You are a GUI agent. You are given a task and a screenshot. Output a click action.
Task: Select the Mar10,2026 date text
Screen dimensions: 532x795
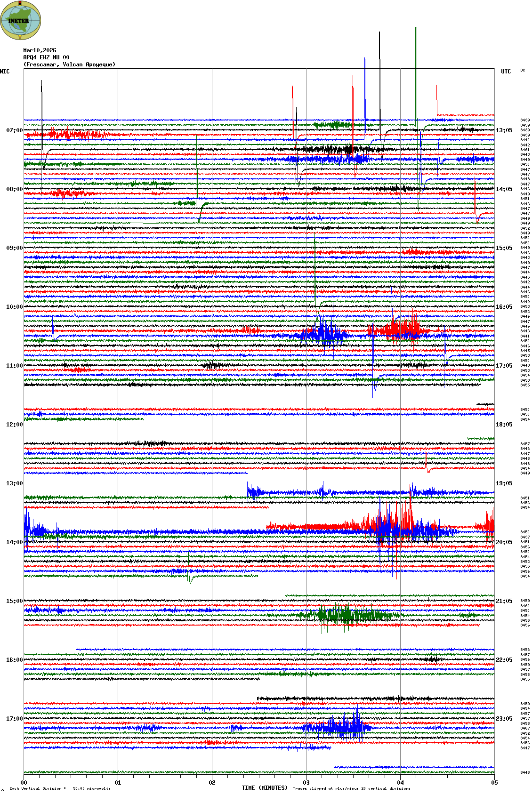(40, 50)
